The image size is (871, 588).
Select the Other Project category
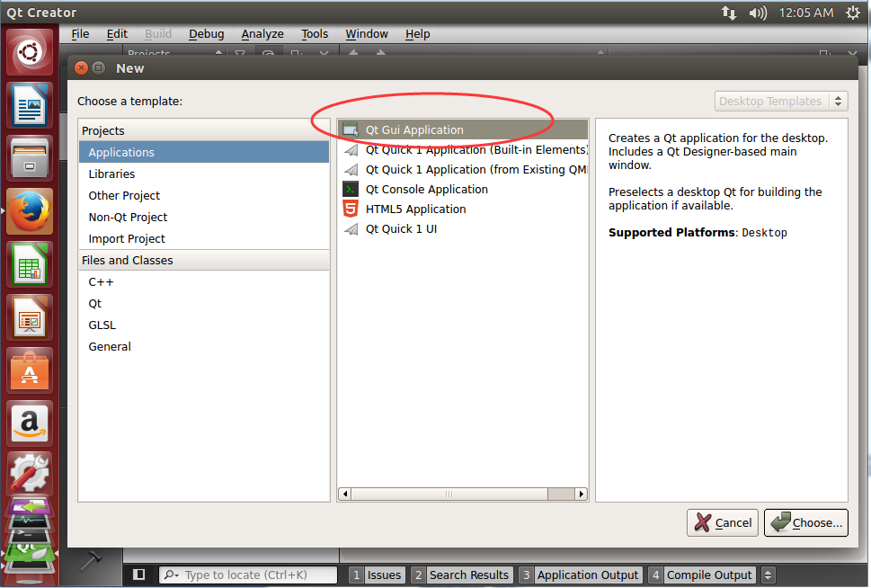point(204,196)
